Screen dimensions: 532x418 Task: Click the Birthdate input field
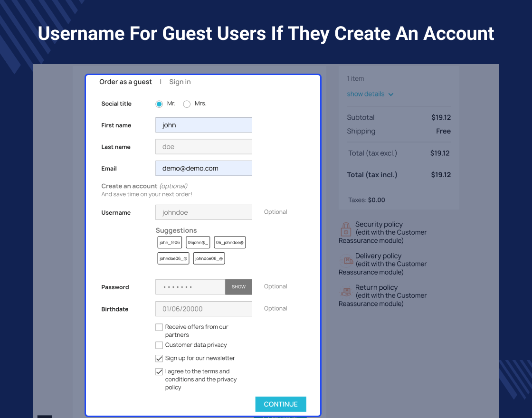pos(204,309)
